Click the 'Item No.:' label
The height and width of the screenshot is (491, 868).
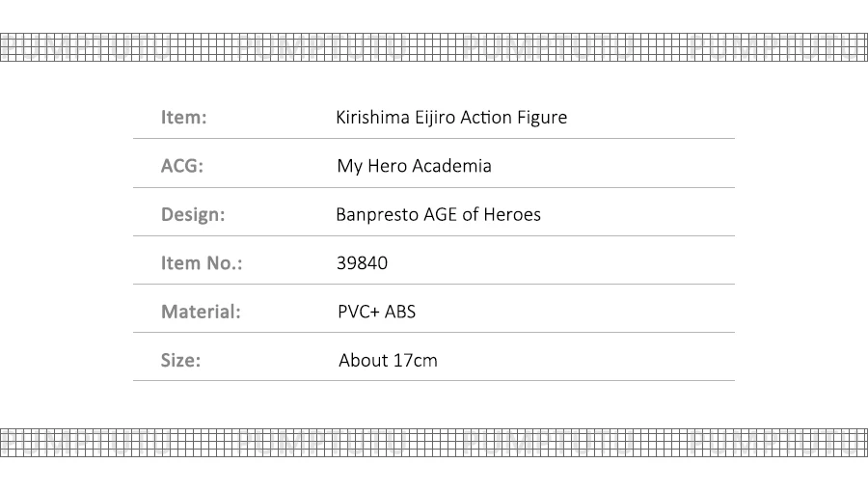coord(202,263)
